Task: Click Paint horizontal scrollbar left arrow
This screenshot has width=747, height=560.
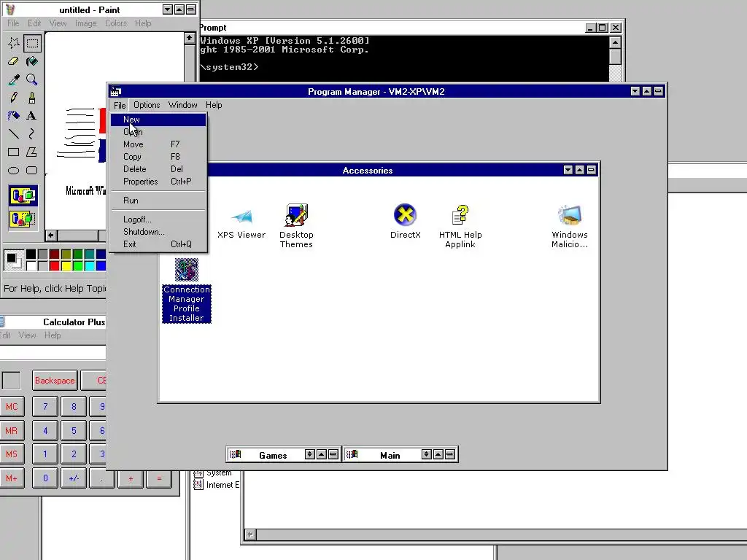Action: click(x=51, y=236)
